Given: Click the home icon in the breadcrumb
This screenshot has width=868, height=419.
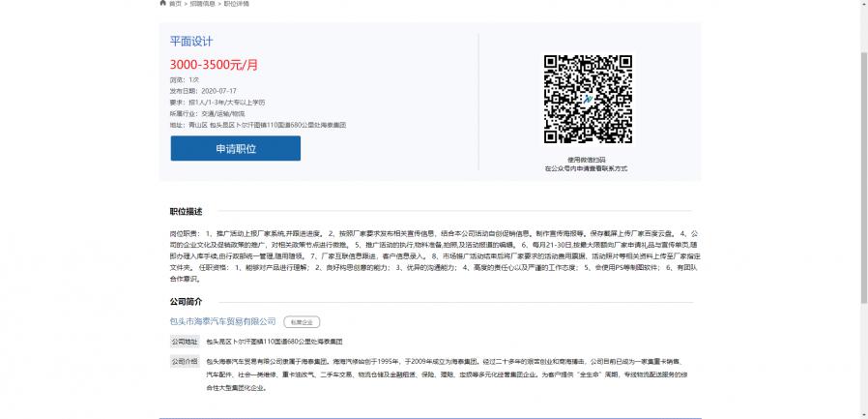Looking at the screenshot, I should 162,4.
